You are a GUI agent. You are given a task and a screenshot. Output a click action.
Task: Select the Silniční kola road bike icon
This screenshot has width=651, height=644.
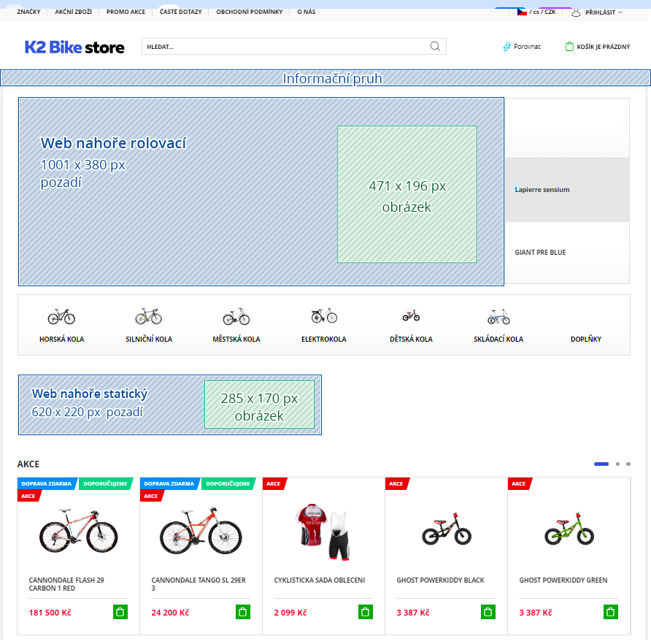(x=148, y=316)
